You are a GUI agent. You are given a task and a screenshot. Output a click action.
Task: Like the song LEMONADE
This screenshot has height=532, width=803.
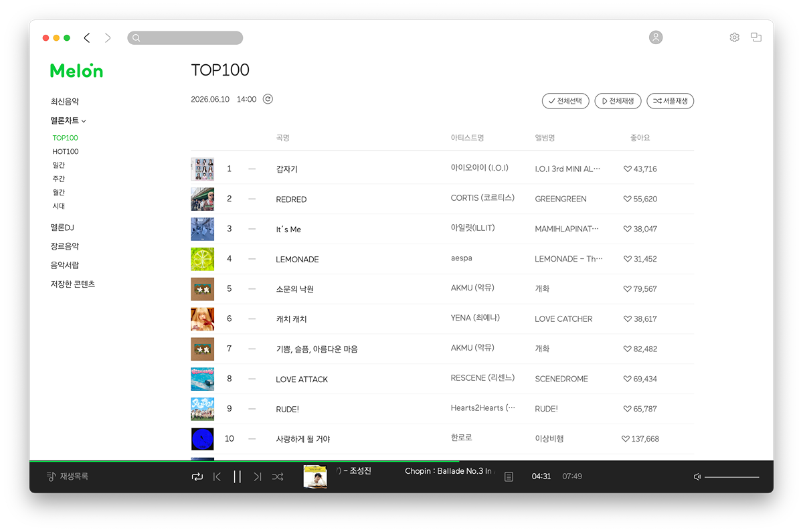pos(628,259)
